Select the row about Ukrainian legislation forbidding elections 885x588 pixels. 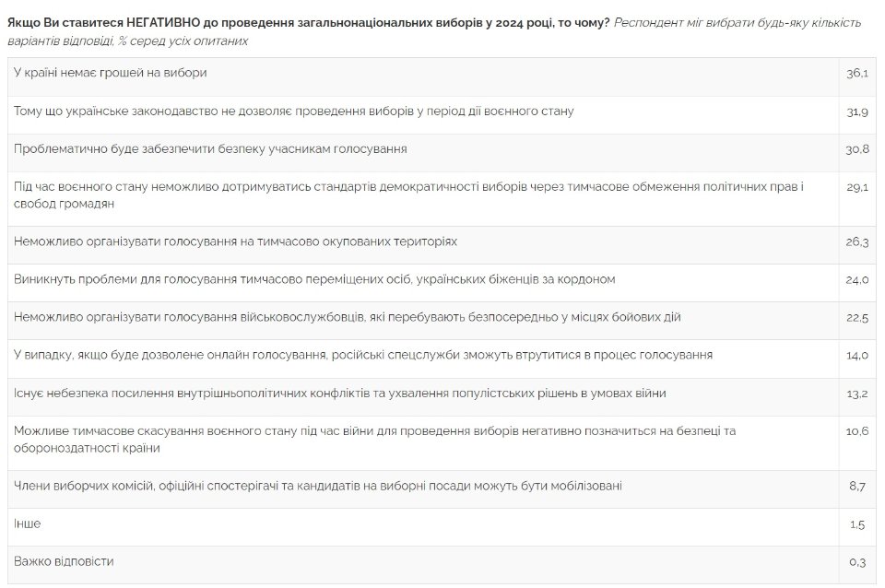tap(293, 111)
